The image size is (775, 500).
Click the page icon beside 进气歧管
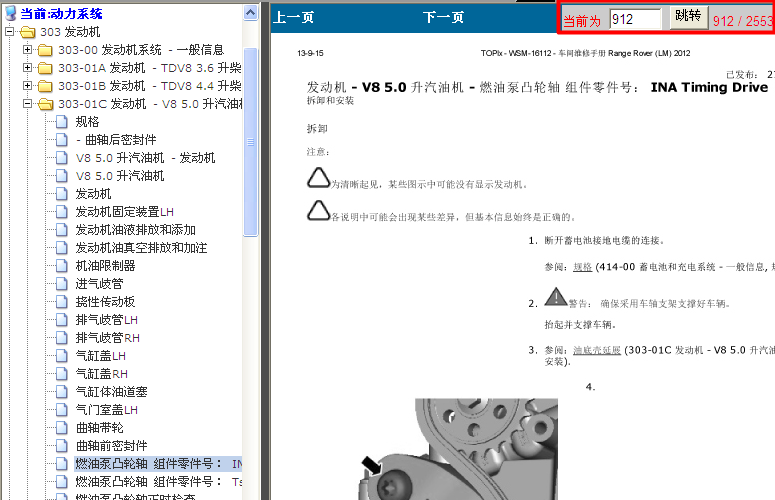pyautogui.click(x=62, y=284)
